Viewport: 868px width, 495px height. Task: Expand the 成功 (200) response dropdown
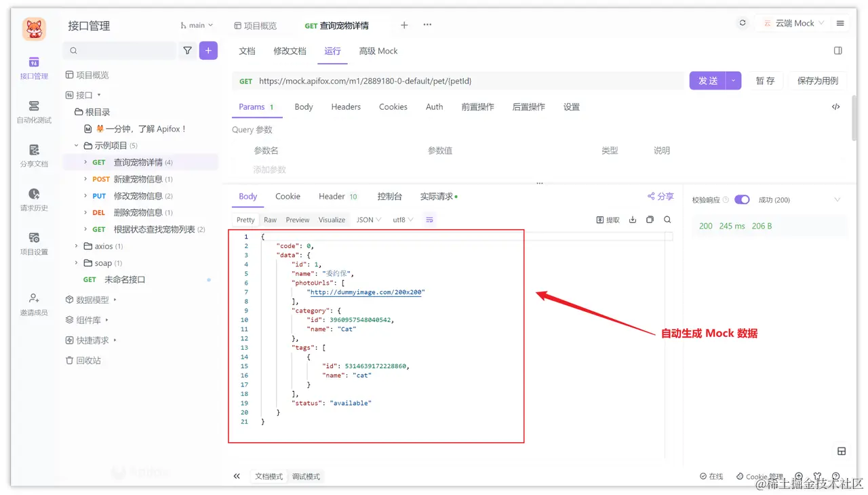(x=837, y=200)
